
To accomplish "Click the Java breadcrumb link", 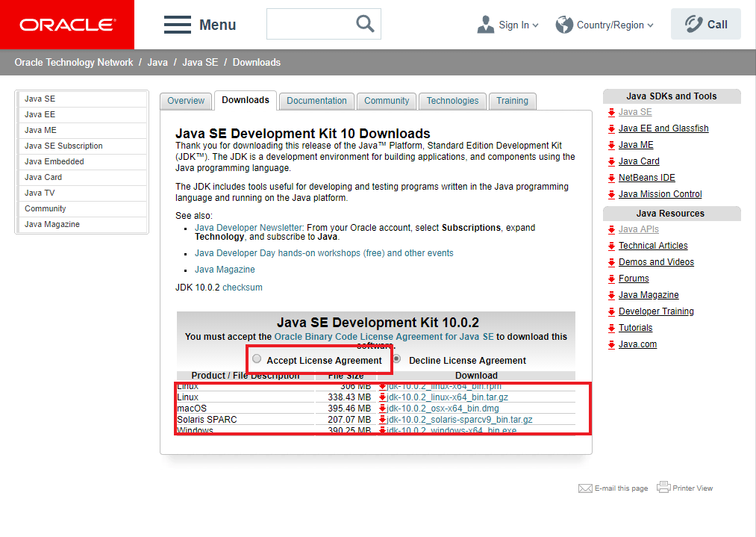I will (x=157, y=62).
